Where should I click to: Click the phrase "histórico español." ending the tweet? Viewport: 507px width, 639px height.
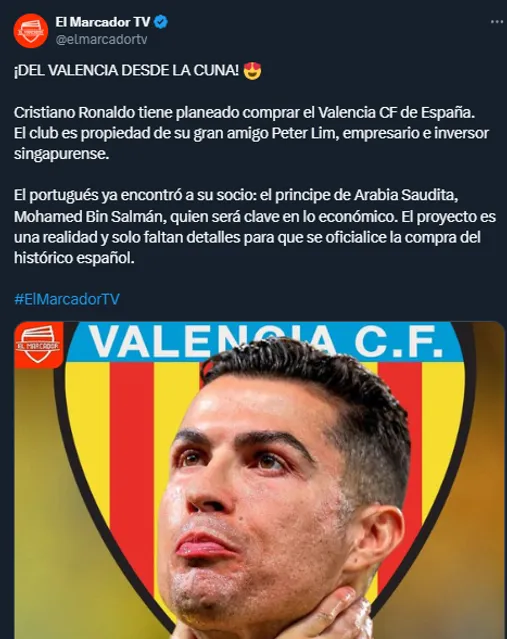[x=74, y=258]
